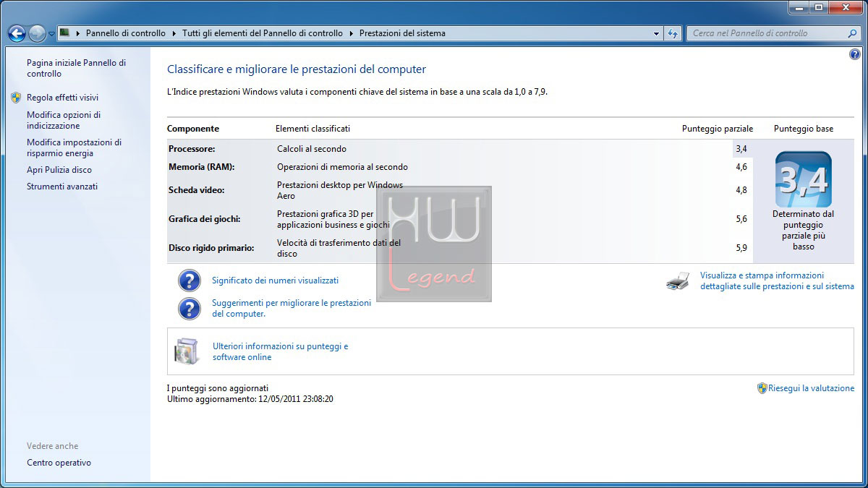Click the magnifier search icon
Screen dimensions: 868x488
tap(852, 33)
